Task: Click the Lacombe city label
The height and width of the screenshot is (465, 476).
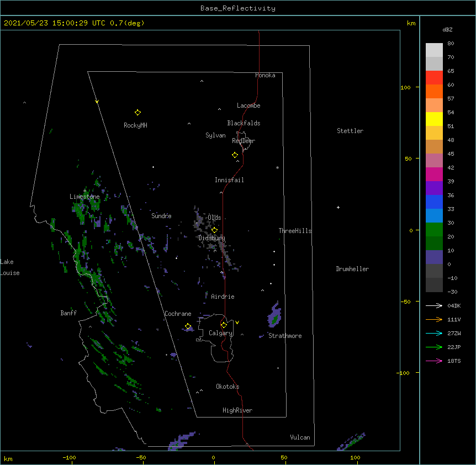Action: pyautogui.click(x=248, y=105)
